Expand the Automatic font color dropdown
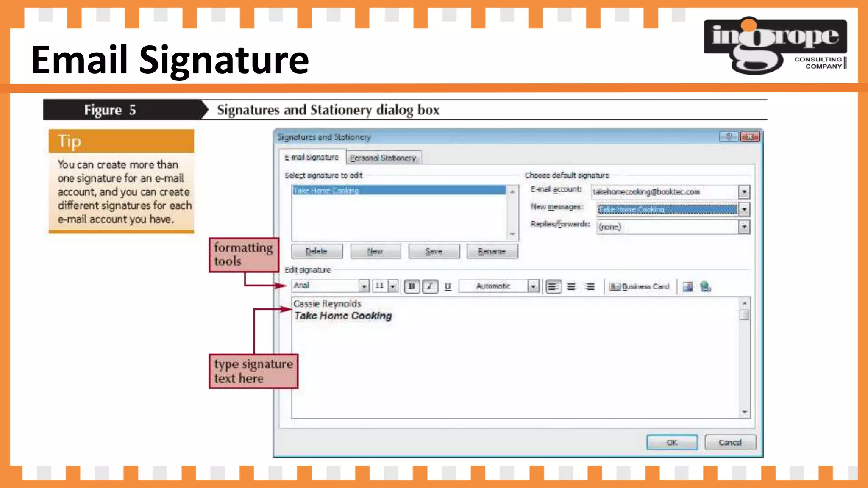The width and height of the screenshot is (868, 488). pos(533,287)
